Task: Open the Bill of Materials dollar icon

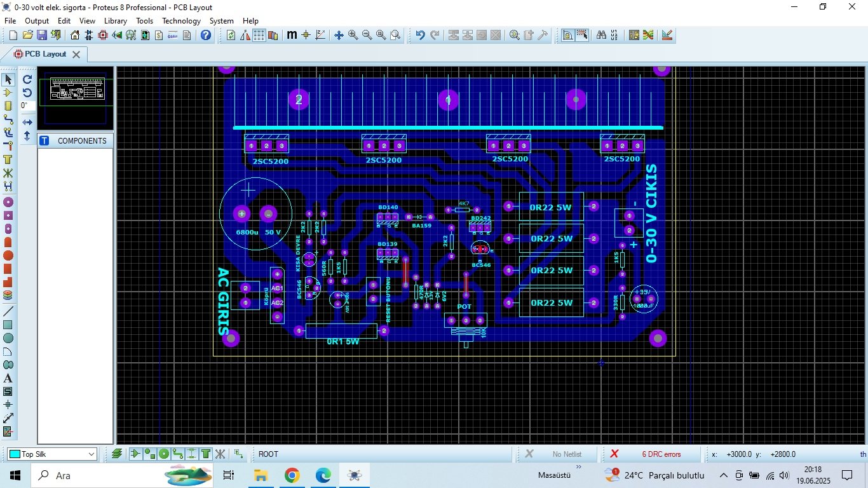Action: tap(159, 35)
